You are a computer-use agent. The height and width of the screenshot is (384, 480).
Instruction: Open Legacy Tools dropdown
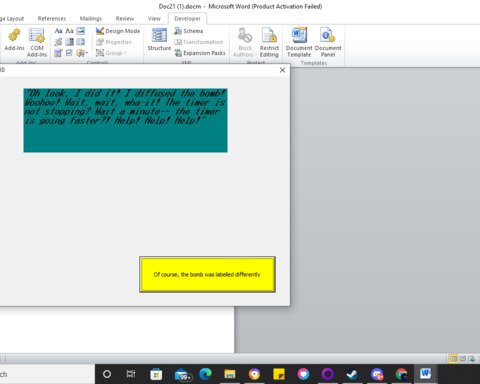point(82,53)
